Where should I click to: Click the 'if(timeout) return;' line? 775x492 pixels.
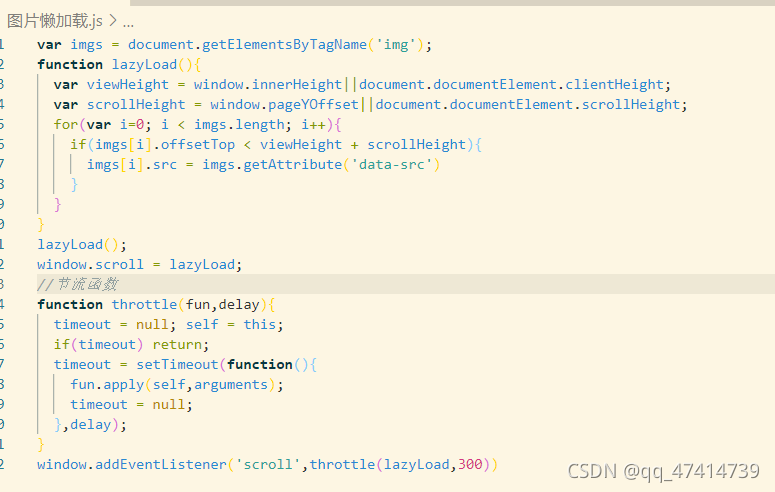click(x=131, y=345)
